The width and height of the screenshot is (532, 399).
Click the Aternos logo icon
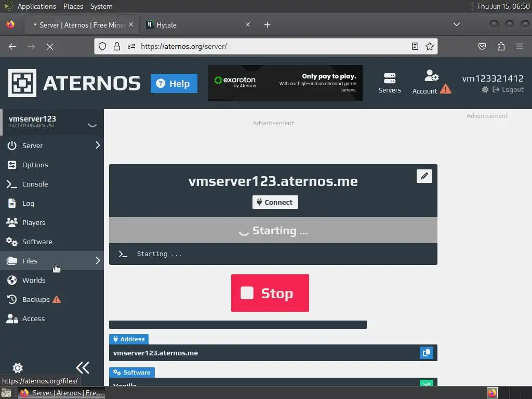click(22, 83)
